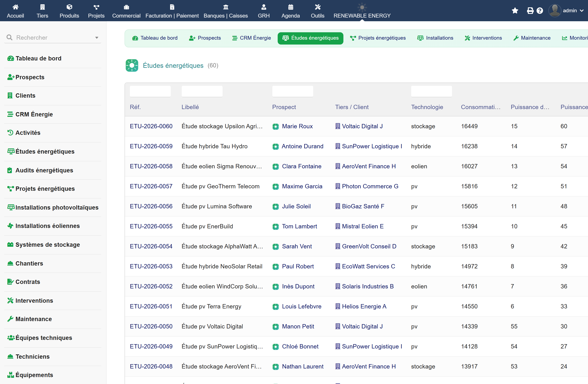588x384 pixels.
Task: Open the Tiers building icon
Action: pos(42,7)
